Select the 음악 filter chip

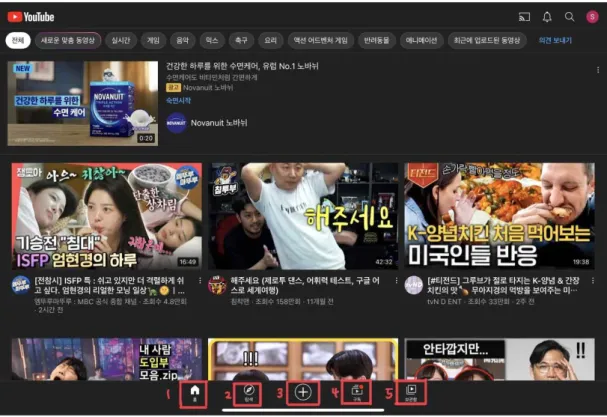tap(182, 40)
